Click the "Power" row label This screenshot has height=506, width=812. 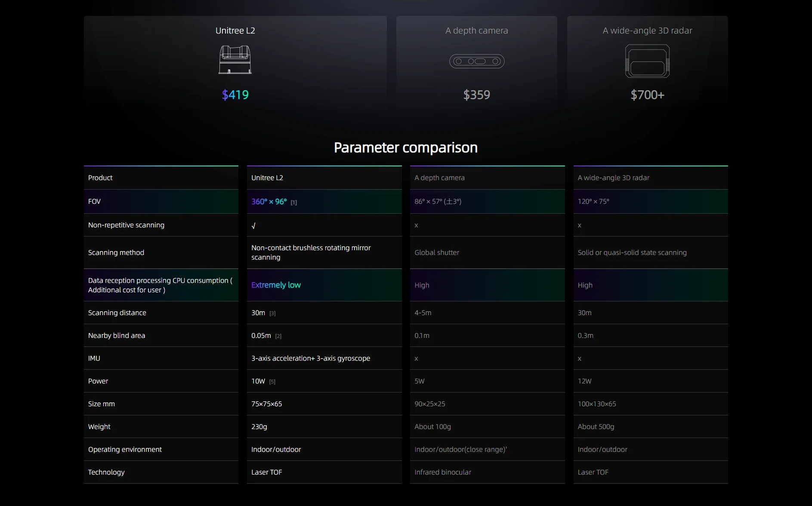click(98, 381)
